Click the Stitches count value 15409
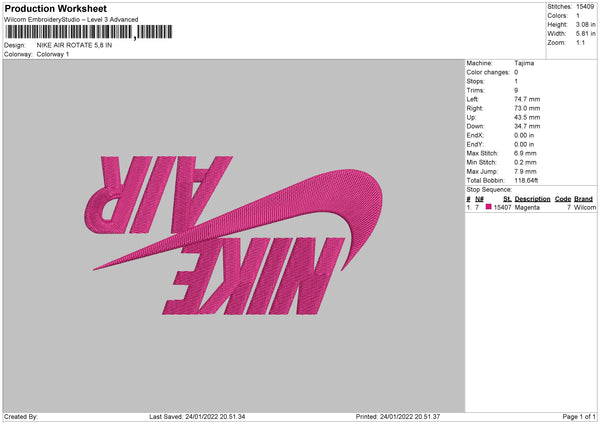 [x=585, y=7]
